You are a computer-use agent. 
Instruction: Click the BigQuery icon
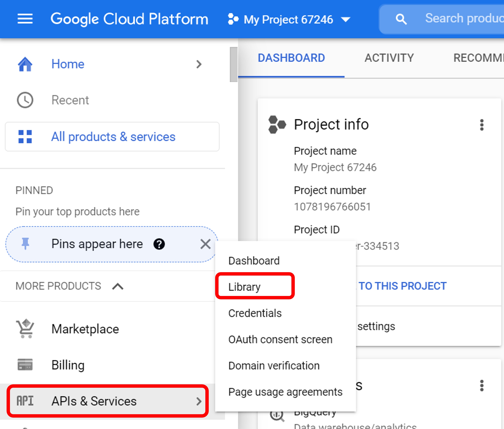pyautogui.click(x=277, y=416)
